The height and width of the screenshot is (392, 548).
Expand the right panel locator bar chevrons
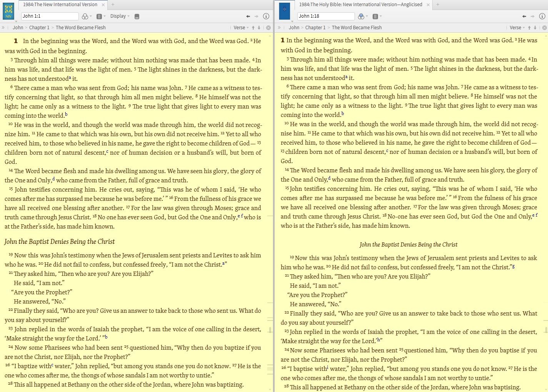click(x=279, y=27)
